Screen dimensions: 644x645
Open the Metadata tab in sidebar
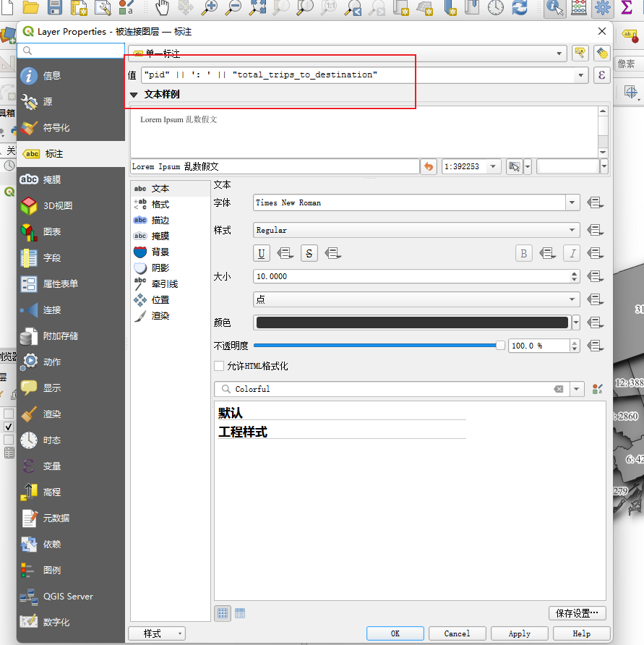(x=71, y=518)
